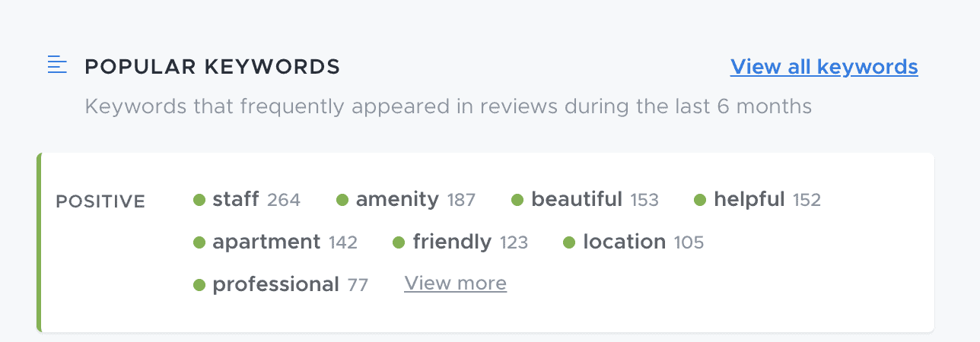Click the POSITIVE category label
Image resolution: width=980 pixels, height=342 pixels.
click(100, 201)
